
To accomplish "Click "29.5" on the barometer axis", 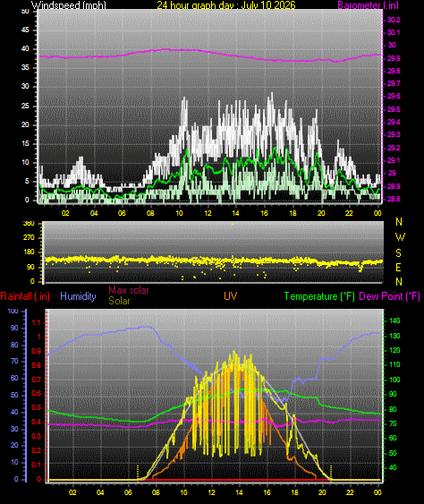I will click(394, 109).
